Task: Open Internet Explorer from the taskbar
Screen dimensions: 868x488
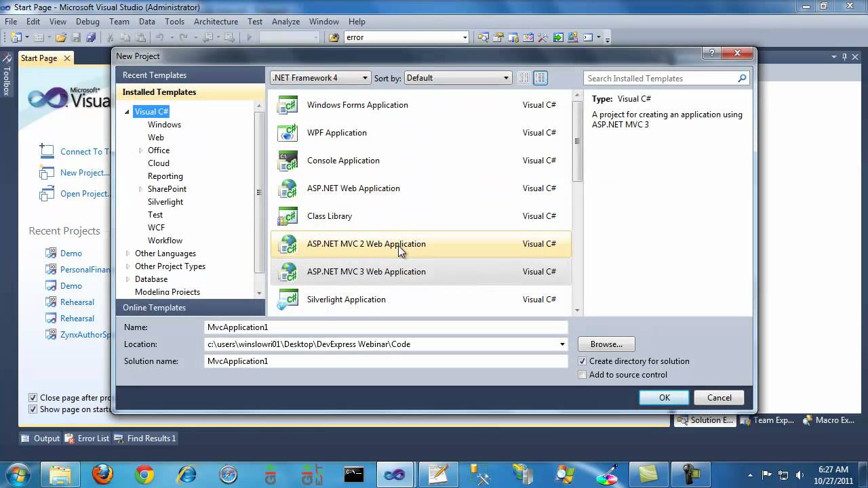Action: pyautogui.click(x=186, y=474)
